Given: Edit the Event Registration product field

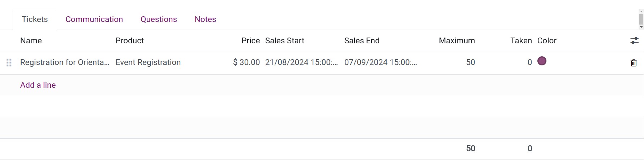Looking at the screenshot, I should click(x=148, y=62).
